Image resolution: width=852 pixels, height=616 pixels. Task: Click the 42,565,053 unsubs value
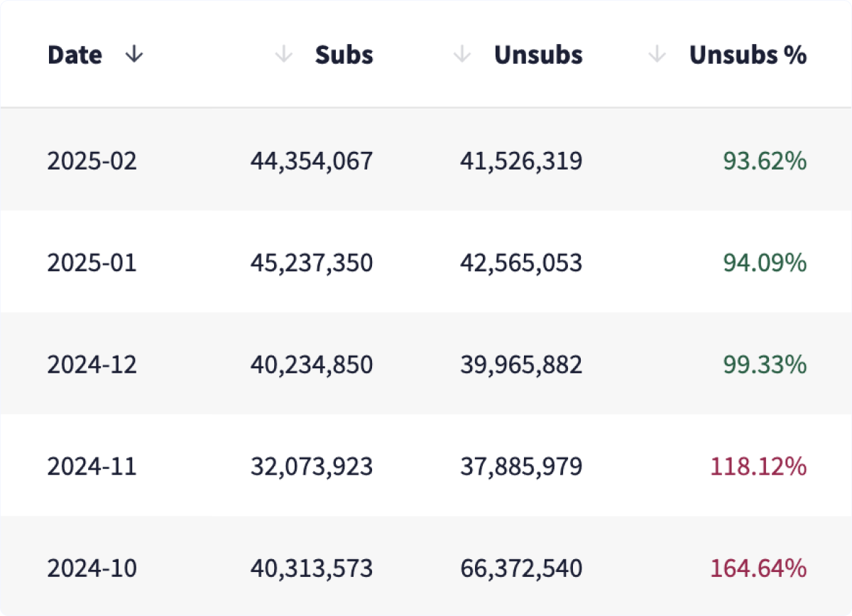(x=521, y=263)
